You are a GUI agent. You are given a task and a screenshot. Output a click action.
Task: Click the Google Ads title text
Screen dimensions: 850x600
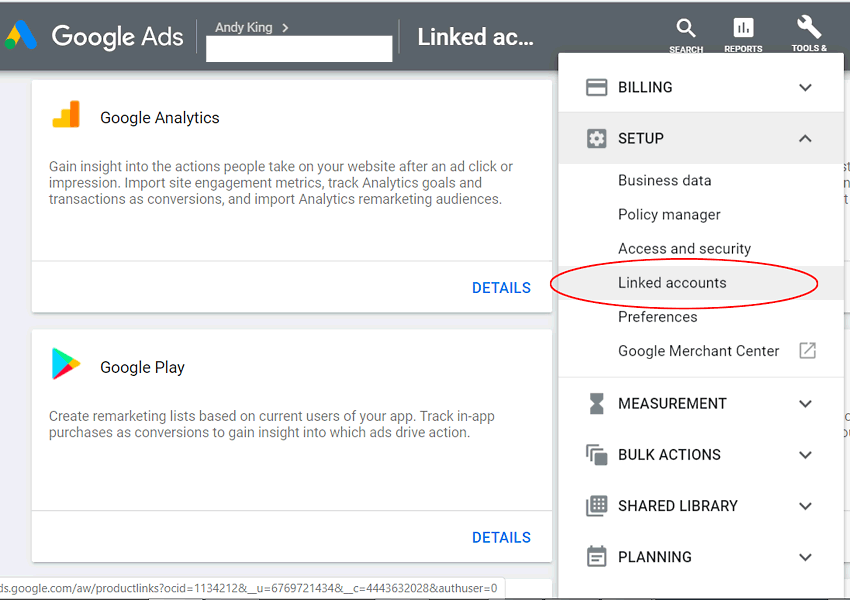click(117, 37)
